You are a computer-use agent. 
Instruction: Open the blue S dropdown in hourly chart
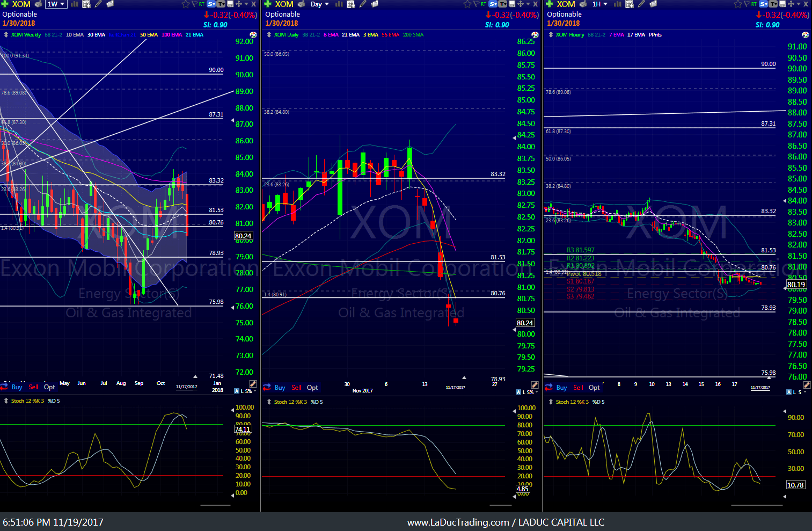[x=763, y=4]
